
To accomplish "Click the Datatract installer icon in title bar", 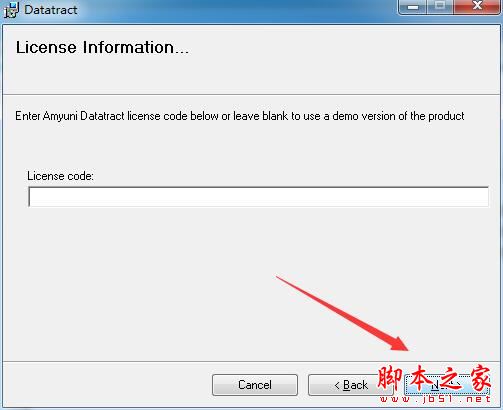I will 11,10.
